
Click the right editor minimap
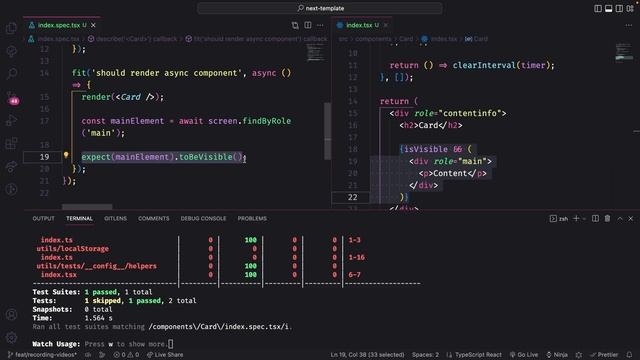(x=624, y=52)
